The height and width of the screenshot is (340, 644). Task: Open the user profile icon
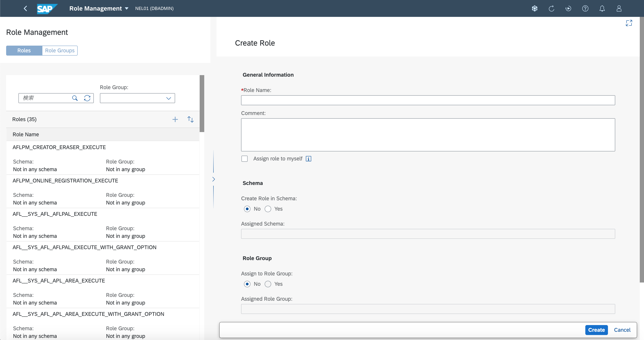click(619, 8)
